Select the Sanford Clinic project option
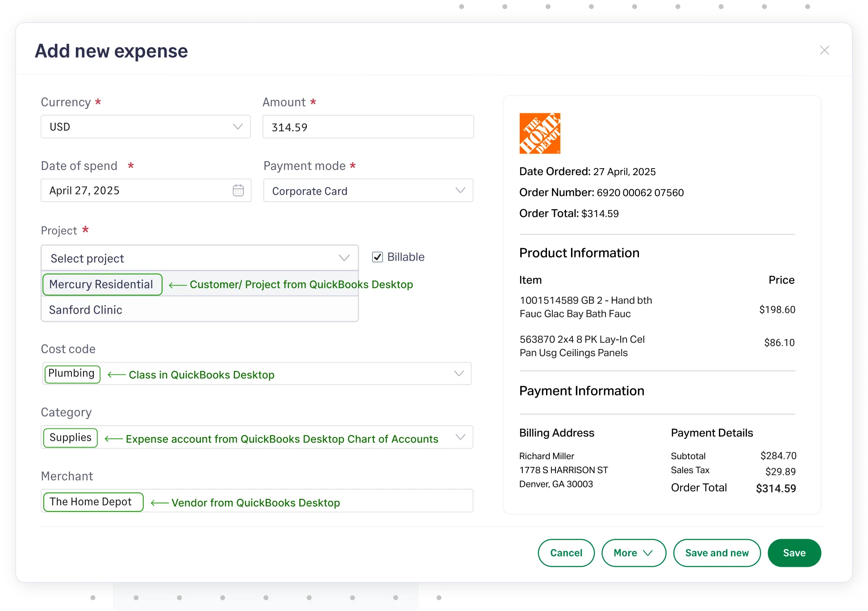The height and width of the screenshot is (611, 868). pos(86,310)
